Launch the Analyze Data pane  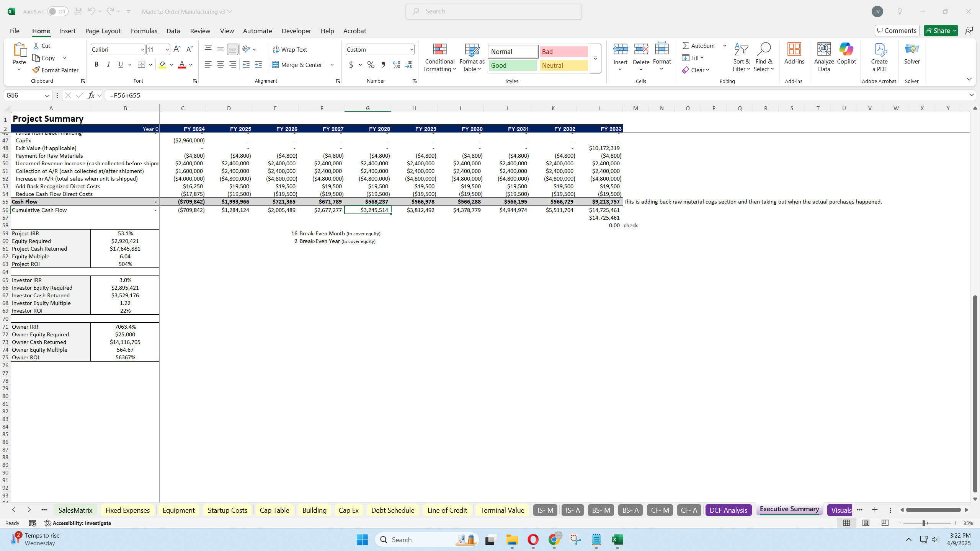tap(823, 55)
